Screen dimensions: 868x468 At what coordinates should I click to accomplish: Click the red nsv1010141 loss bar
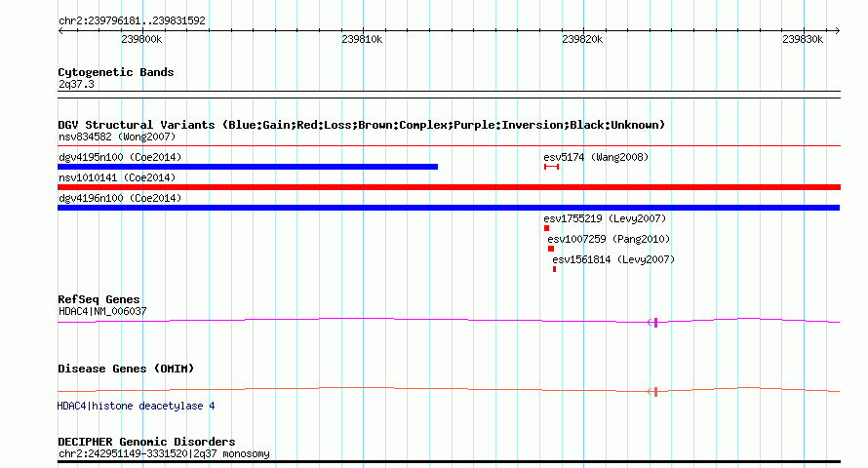[x=449, y=187]
